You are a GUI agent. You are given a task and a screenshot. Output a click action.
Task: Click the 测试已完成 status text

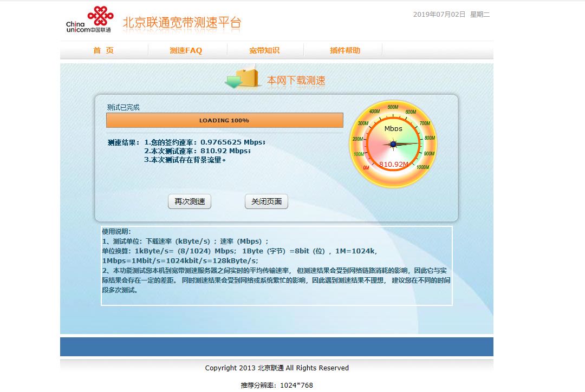(x=123, y=107)
